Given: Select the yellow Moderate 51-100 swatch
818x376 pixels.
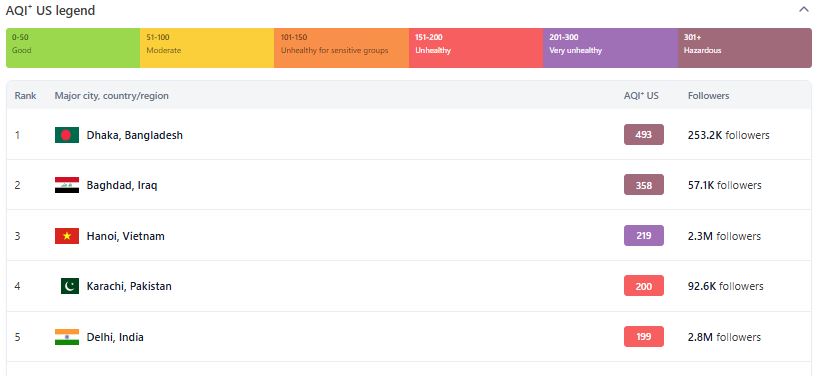Looking at the screenshot, I should coord(207,48).
